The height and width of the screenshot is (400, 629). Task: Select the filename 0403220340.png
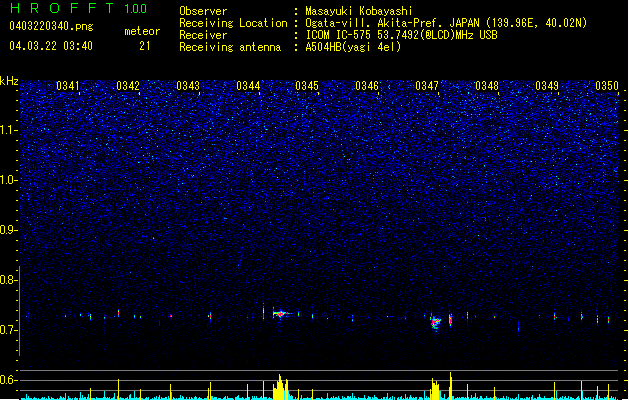tap(51, 26)
